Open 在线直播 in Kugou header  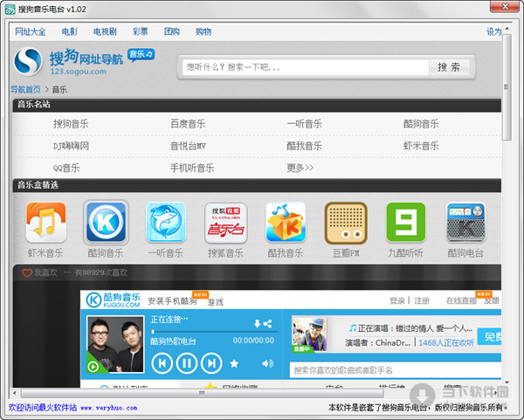point(461,301)
